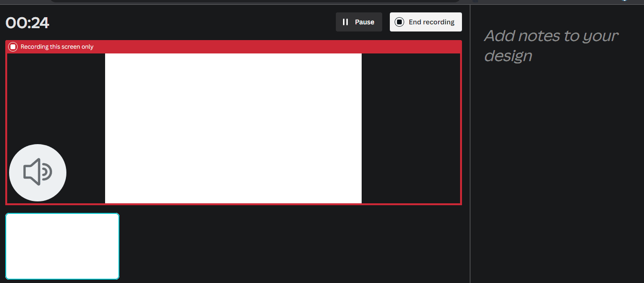
Task: Click the white slide in the recording preview
Action: pos(233,128)
